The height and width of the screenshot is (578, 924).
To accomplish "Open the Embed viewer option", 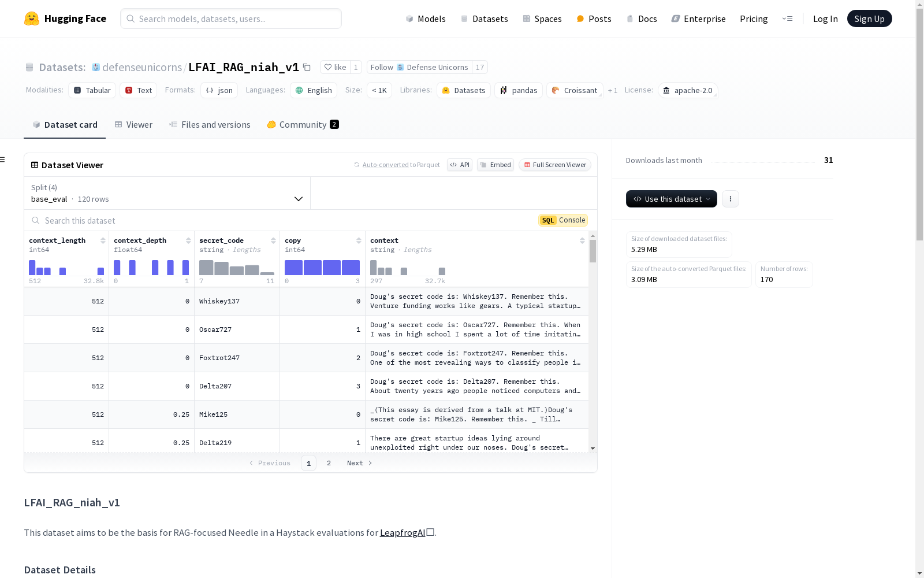I will [x=495, y=165].
